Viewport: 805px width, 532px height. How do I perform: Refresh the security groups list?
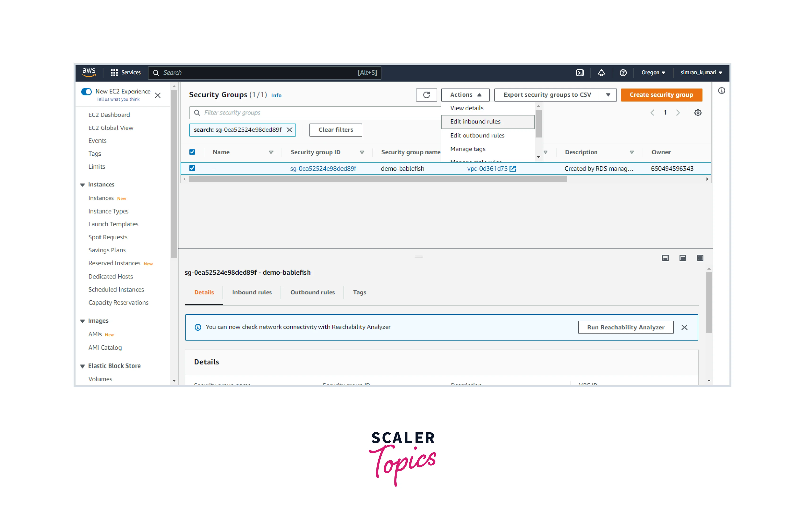click(x=426, y=95)
